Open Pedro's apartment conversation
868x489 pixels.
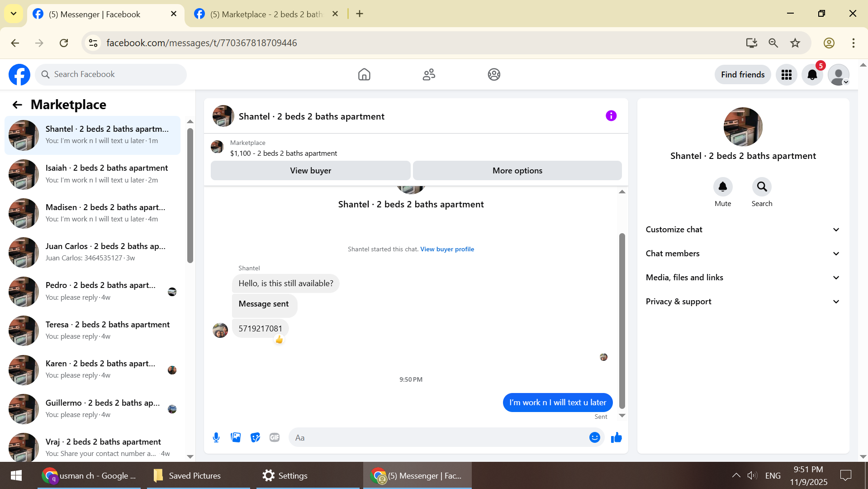pos(92,292)
